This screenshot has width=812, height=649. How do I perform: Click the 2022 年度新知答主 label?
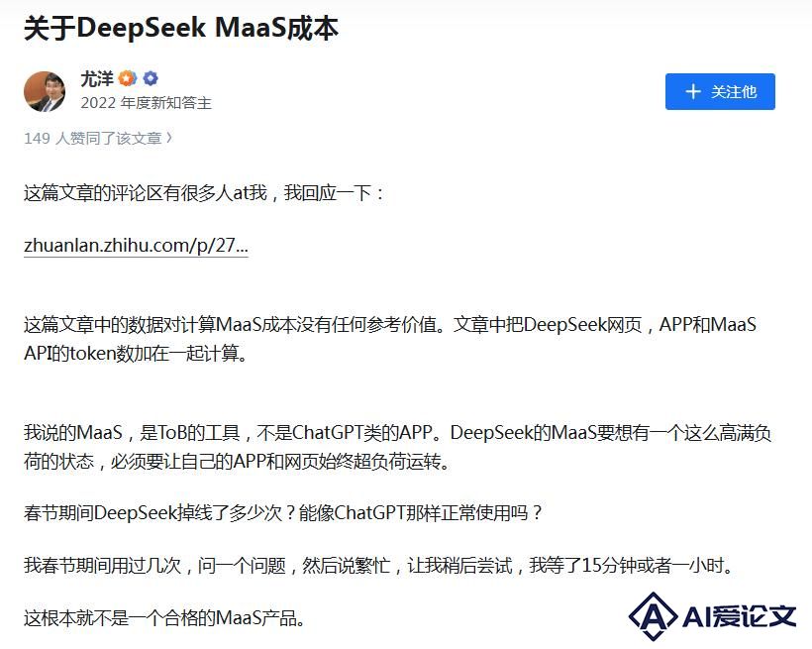pos(146,103)
